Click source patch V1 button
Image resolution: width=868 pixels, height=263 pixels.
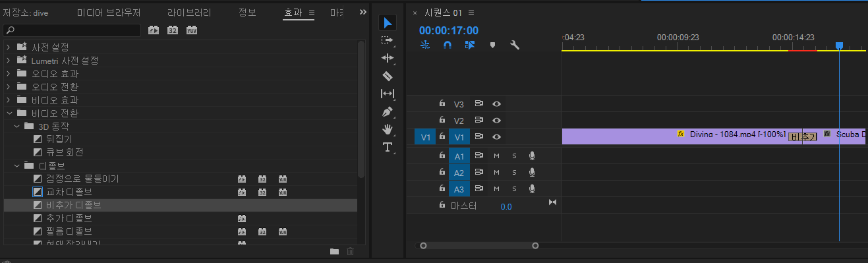pos(425,137)
